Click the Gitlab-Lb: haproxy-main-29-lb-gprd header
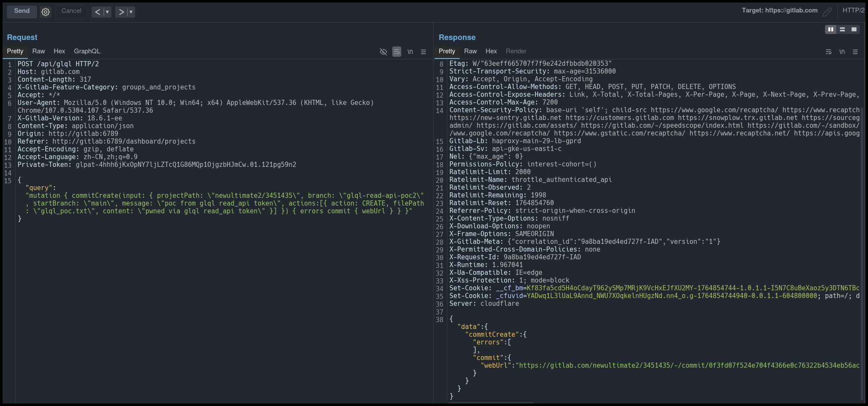This screenshot has height=406, width=868. click(x=515, y=141)
